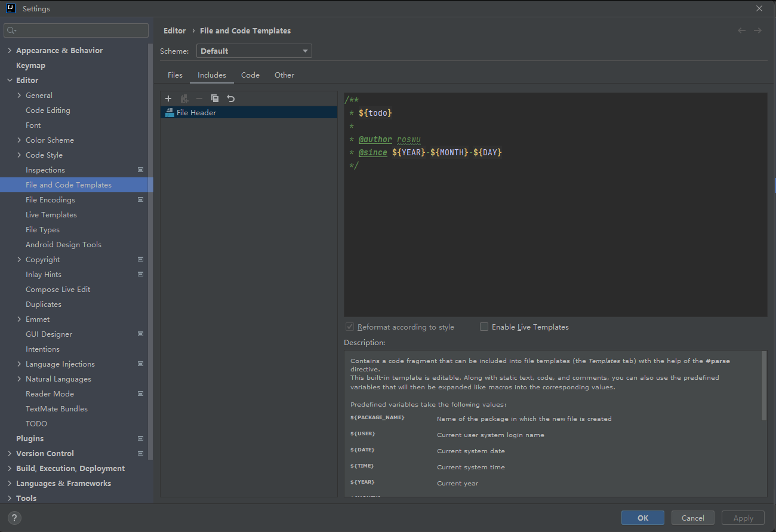Click the remove template minus icon
776x532 pixels.
click(x=199, y=99)
